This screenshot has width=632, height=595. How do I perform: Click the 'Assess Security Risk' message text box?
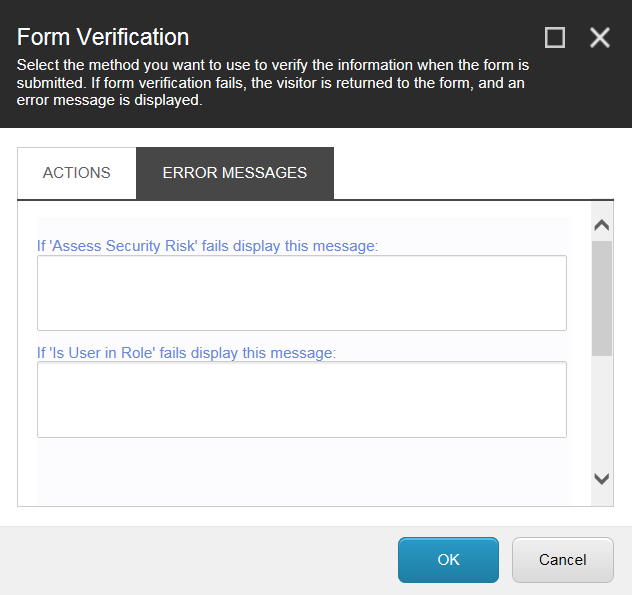click(x=302, y=293)
